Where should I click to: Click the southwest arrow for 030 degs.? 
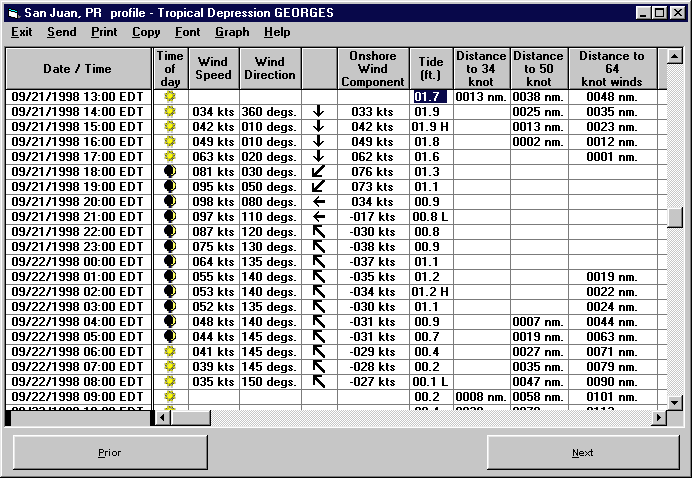coord(319,172)
